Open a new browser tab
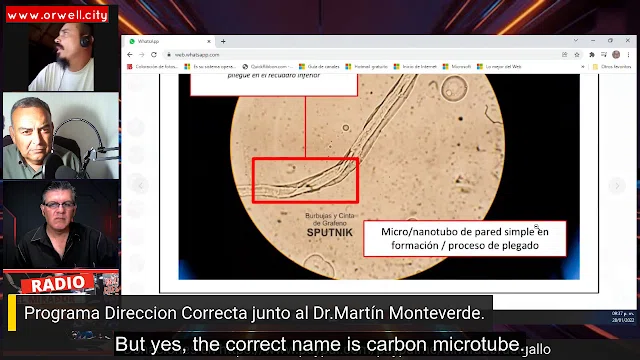The height and width of the screenshot is (360, 640). 223,41
